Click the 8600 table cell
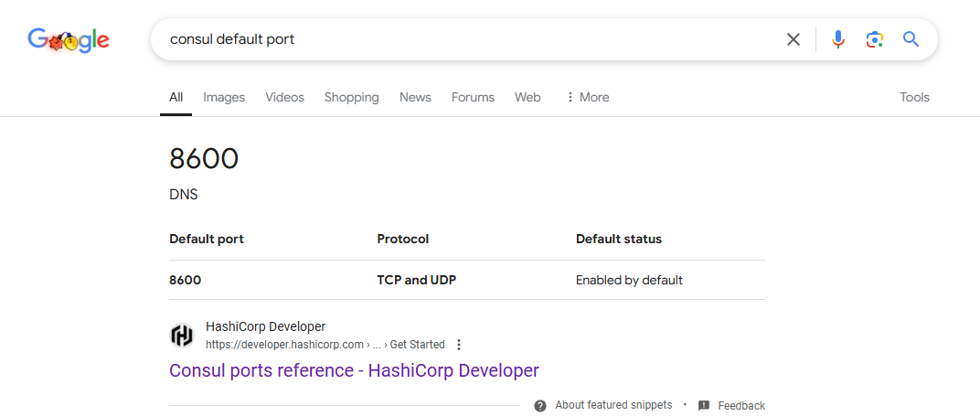 click(x=185, y=281)
